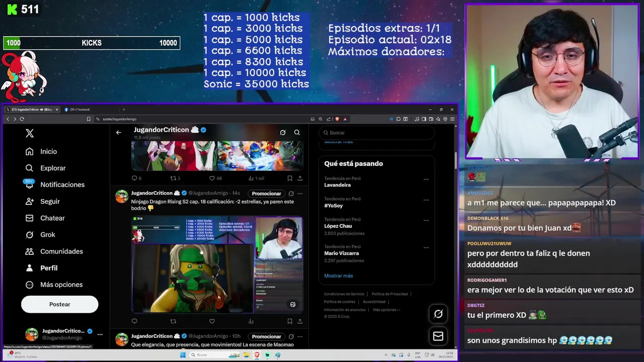Open options dots for Lavandeira trend
The height and width of the screenshot is (362, 644).
[426, 179]
